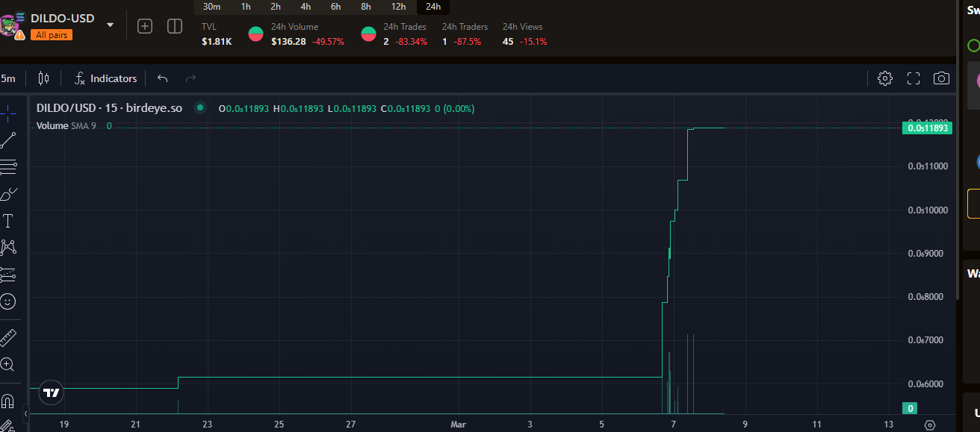The image size is (980, 432).
Task: Click the TradingView logo on chart
Action: click(x=51, y=392)
